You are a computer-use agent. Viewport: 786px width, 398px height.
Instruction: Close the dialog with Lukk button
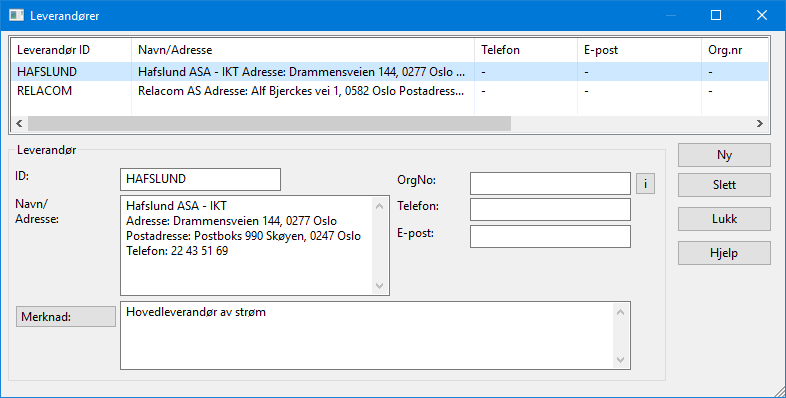[x=724, y=219]
